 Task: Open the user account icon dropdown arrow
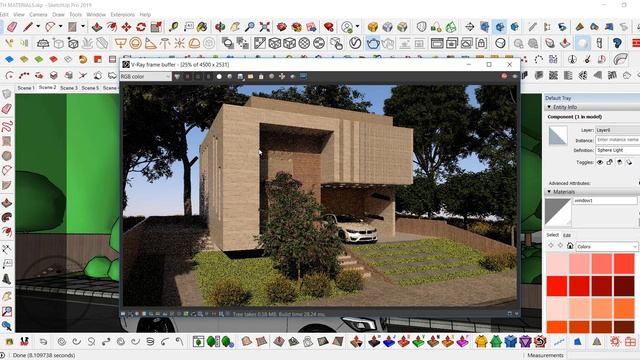point(358,27)
